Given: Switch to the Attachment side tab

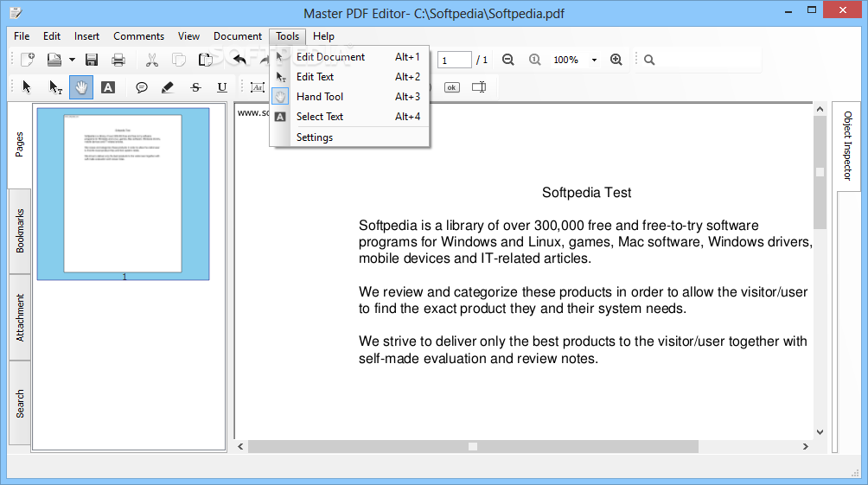Looking at the screenshot, I should click(x=20, y=317).
